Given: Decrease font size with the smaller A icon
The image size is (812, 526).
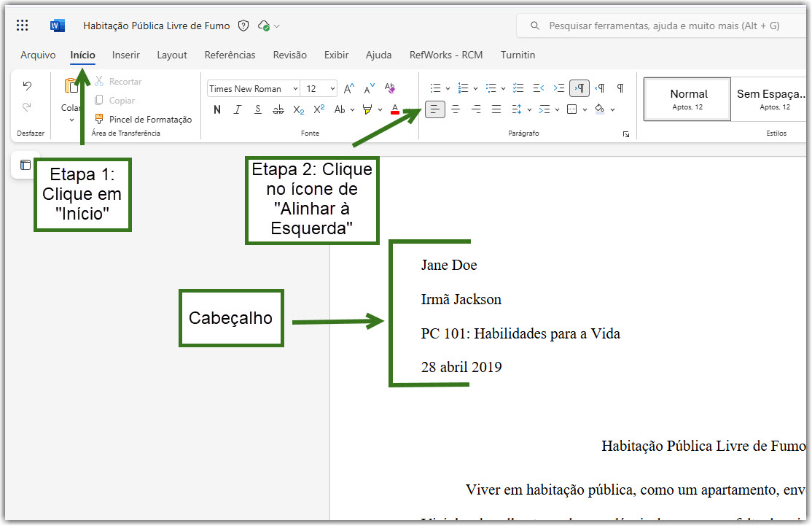Looking at the screenshot, I should 370,88.
